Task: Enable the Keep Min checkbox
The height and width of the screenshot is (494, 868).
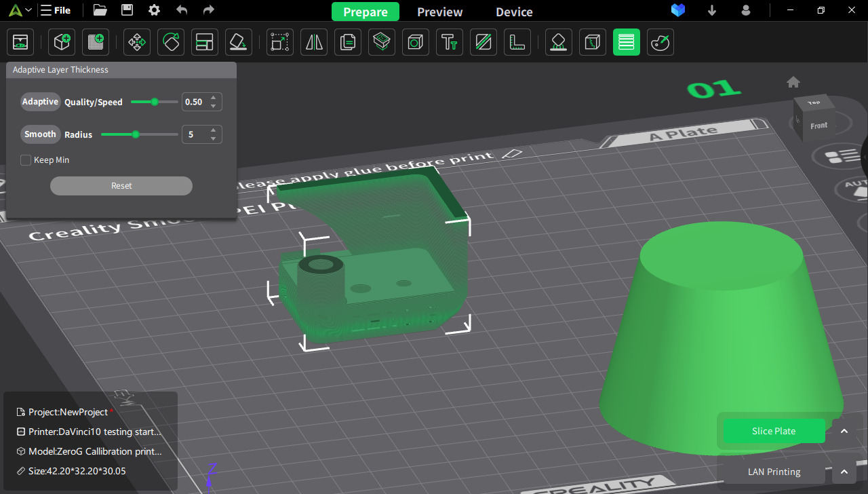Action: click(26, 160)
